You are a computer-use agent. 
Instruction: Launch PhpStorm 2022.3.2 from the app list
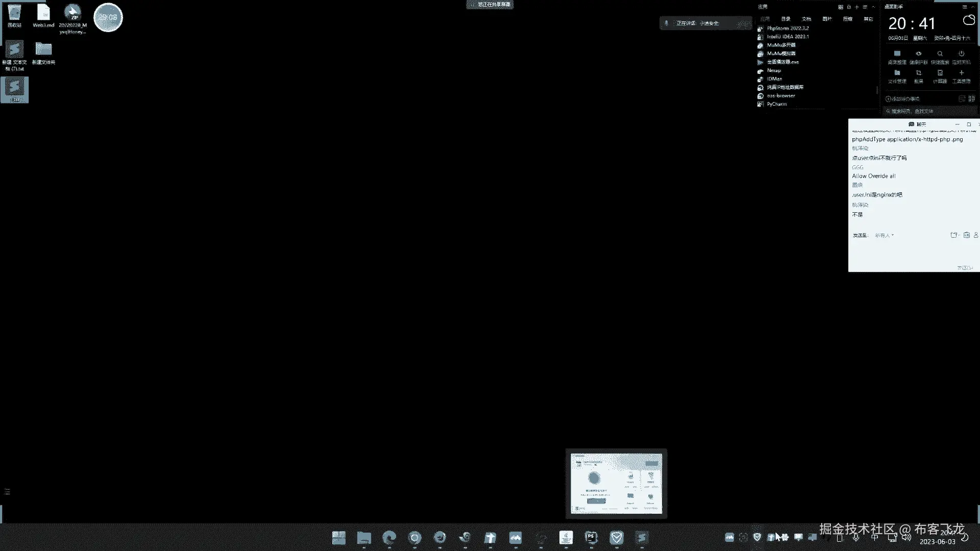787,29
